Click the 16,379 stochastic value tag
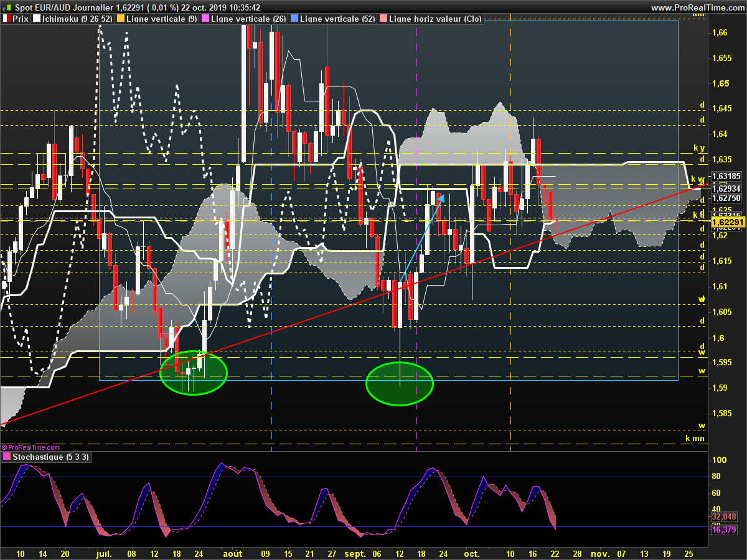The image size is (747, 560). (x=724, y=530)
